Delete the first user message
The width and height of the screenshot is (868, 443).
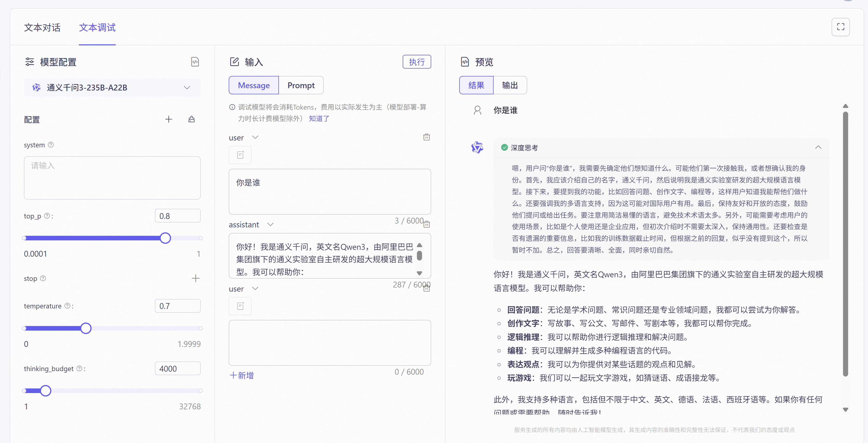click(426, 137)
